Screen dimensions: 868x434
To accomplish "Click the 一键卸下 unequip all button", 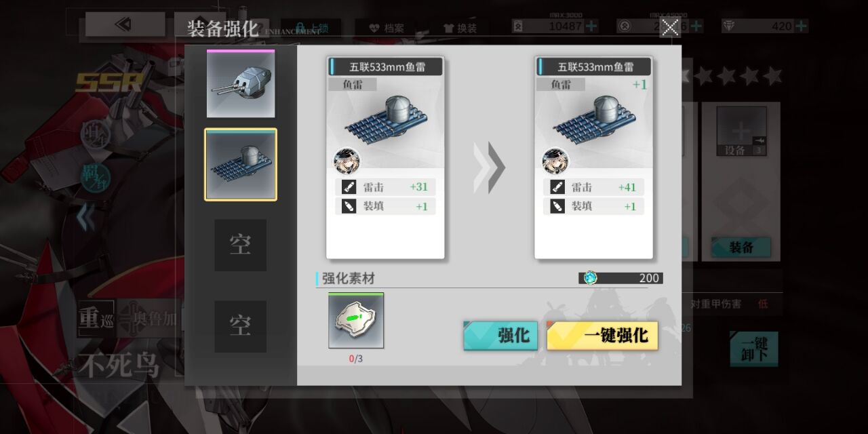I will (x=753, y=349).
